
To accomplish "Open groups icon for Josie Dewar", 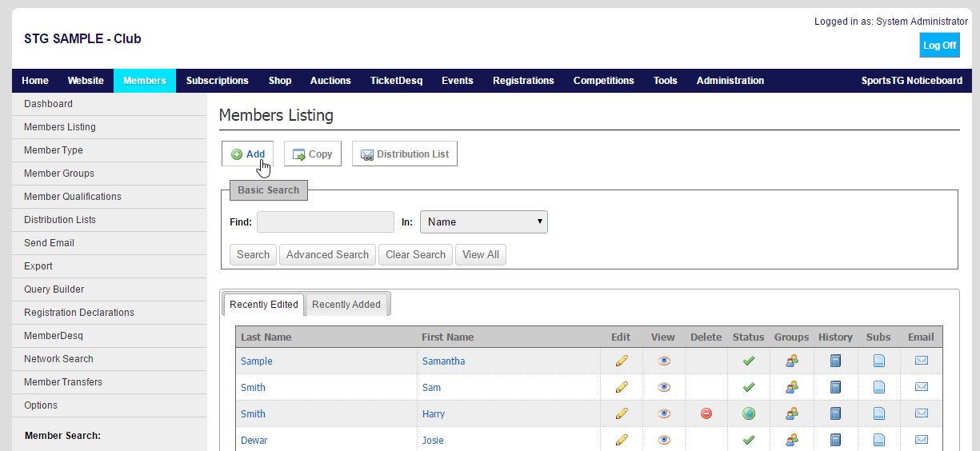I will click(792, 440).
